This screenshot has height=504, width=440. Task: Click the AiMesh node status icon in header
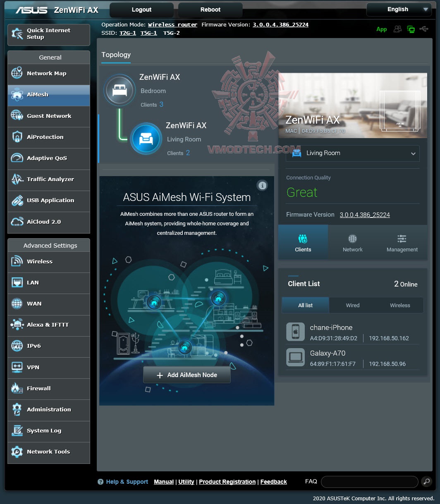click(411, 29)
